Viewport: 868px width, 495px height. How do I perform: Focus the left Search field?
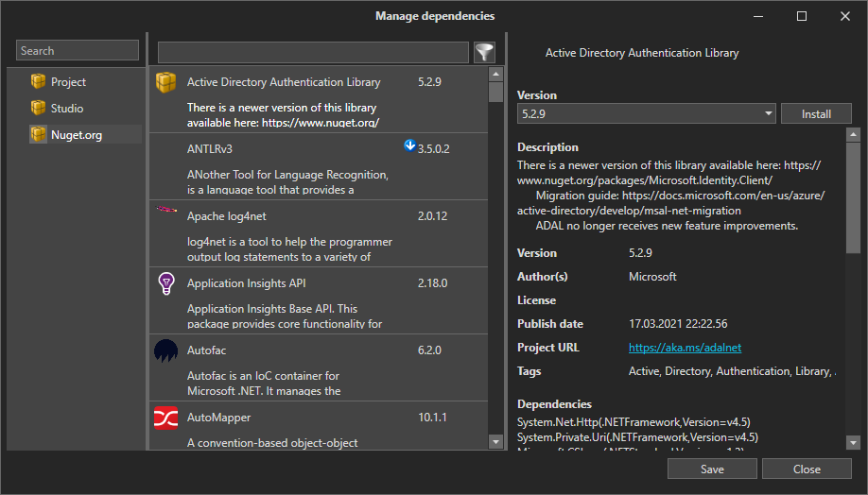(78, 50)
